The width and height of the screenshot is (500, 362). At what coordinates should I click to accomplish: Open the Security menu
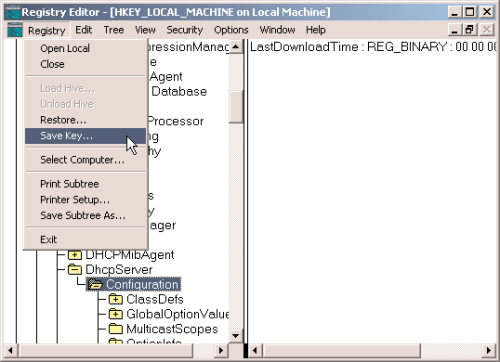tap(185, 30)
